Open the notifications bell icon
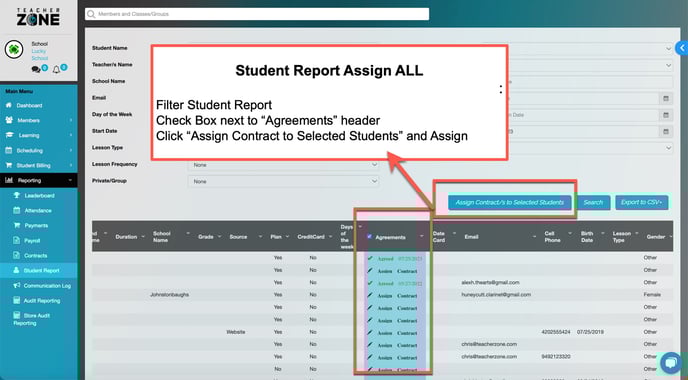This screenshot has width=688, height=380. (x=56, y=69)
